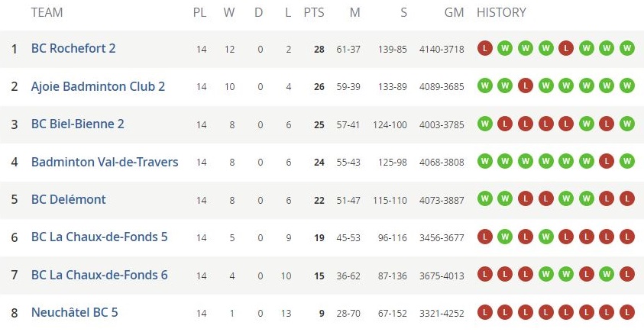Click the GM column header
Viewport: 644px width, 332px height.
tap(454, 12)
